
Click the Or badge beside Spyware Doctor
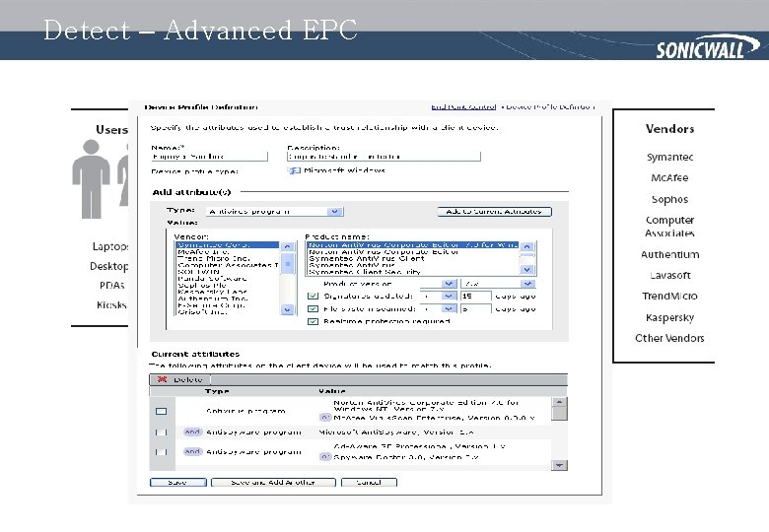click(325, 456)
